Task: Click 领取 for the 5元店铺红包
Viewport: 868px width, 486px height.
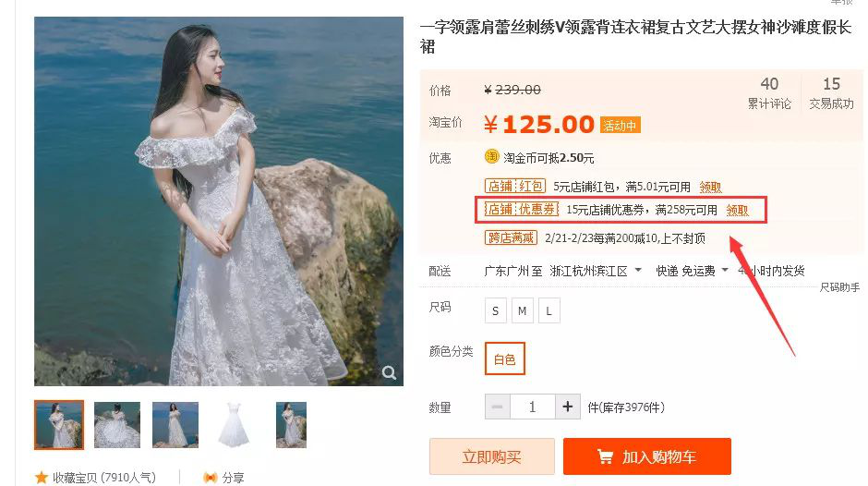Action: pyautogui.click(x=711, y=188)
